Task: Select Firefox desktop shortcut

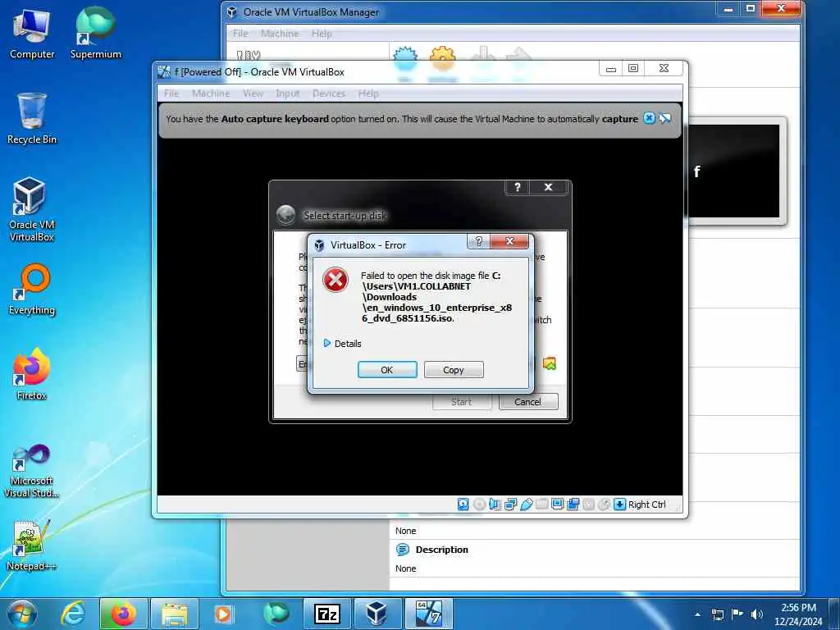Action: [32, 374]
